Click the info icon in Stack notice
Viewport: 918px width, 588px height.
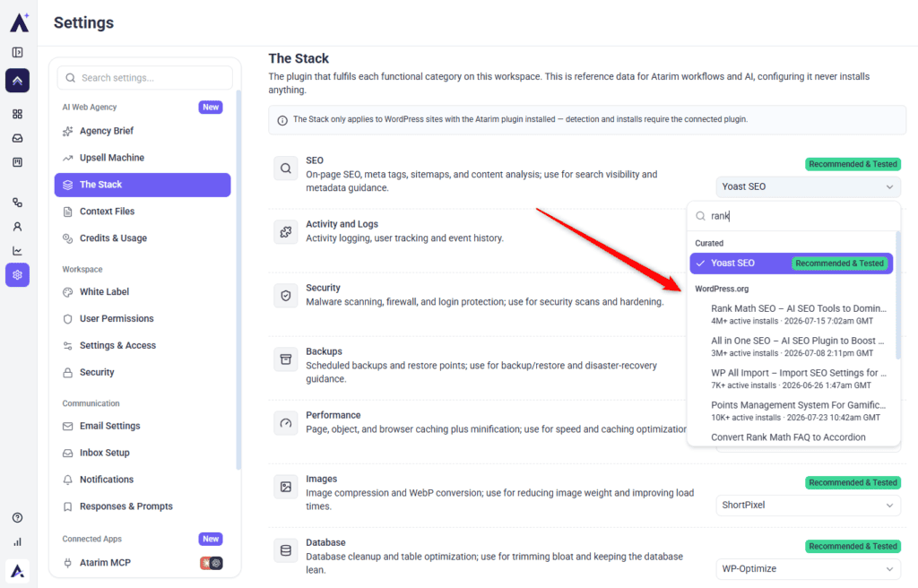[x=282, y=120]
